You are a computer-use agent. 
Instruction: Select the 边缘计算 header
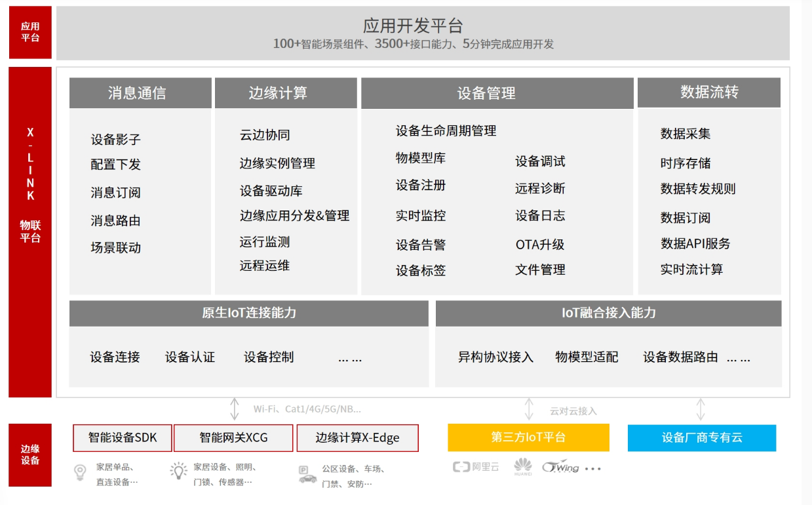(x=286, y=93)
